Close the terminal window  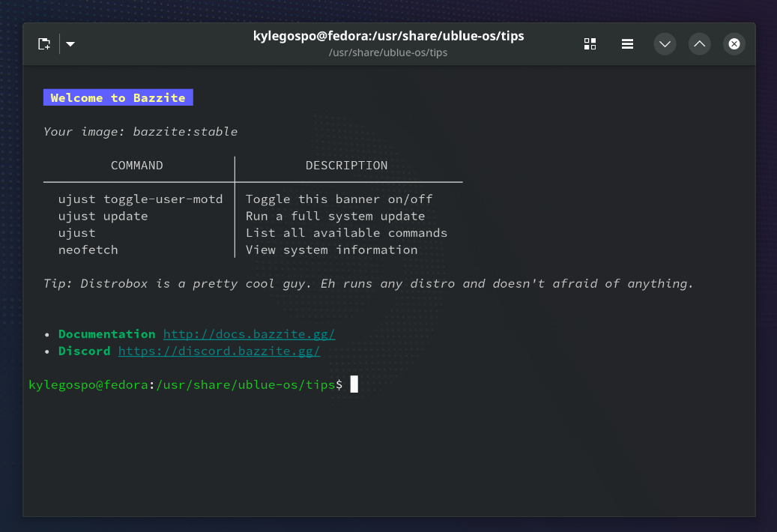point(734,44)
